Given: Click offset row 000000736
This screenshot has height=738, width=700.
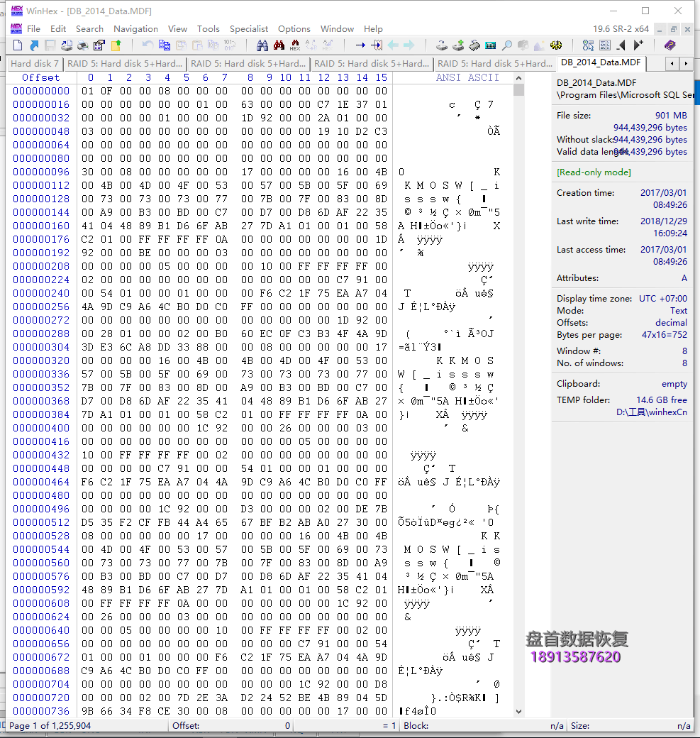Looking at the screenshot, I should (41, 711).
